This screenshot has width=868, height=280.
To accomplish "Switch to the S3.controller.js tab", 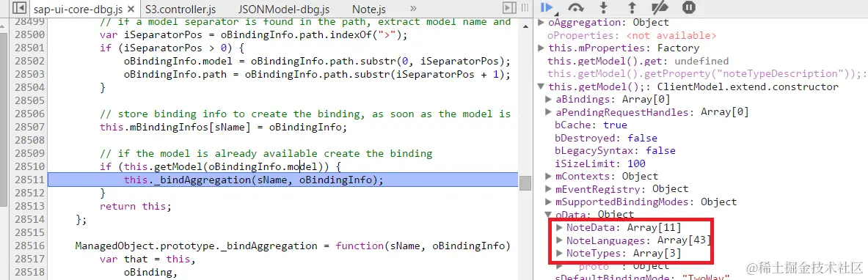I will [180, 10].
